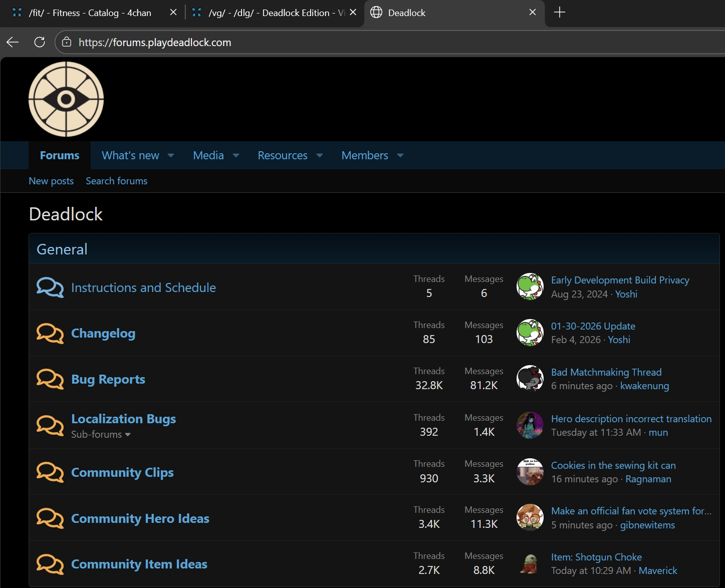Open Cookies in the sewing kit can thread

click(613, 465)
